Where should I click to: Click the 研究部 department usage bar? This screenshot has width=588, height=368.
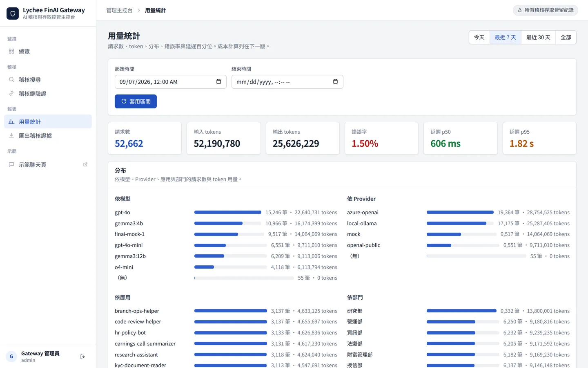[x=461, y=311]
